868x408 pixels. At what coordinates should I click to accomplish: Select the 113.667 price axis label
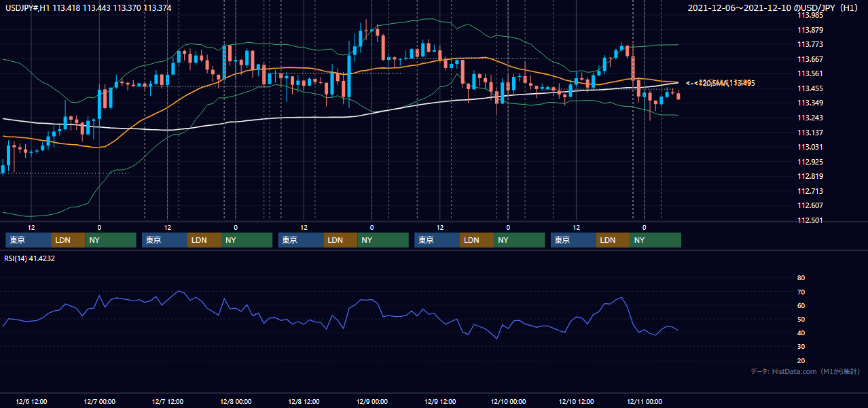(810, 59)
